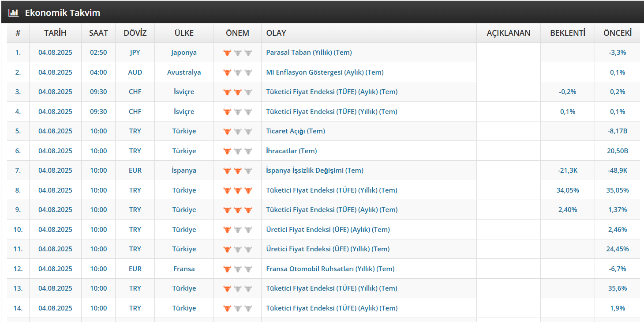Click importance bulls in row 3 İsviçre

[x=237, y=92]
